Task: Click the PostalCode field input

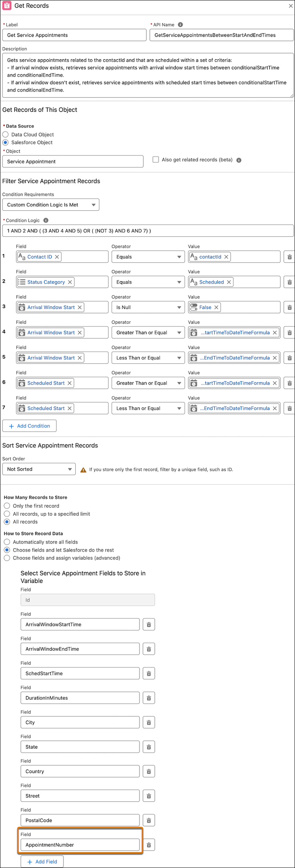Action: coord(80,820)
